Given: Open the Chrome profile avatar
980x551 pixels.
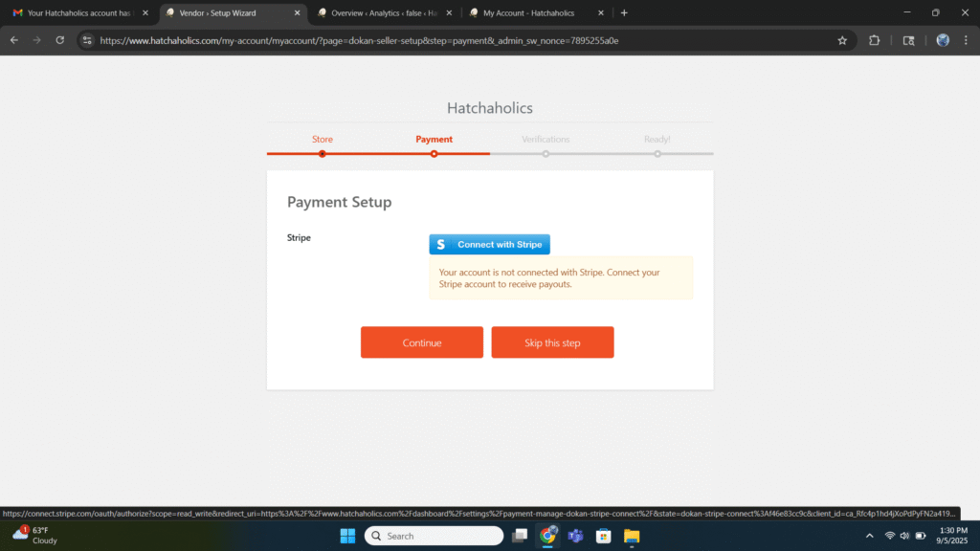Looking at the screenshot, I should pyautogui.click(x=943, y=40).
